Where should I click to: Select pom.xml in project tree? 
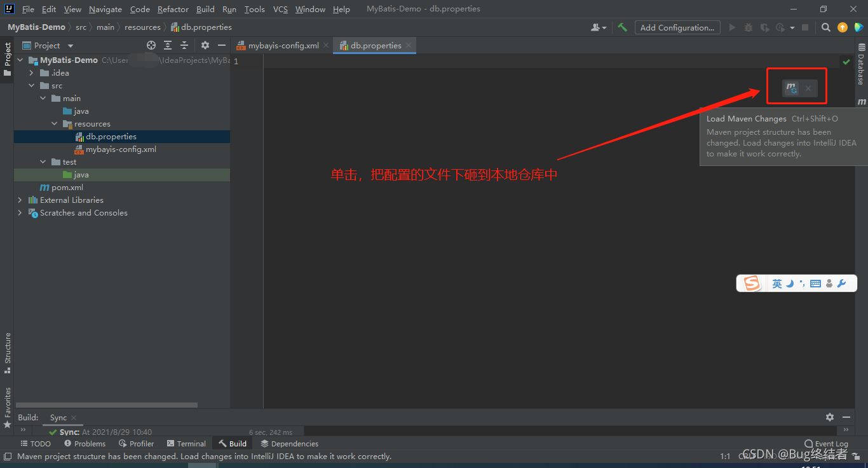coord(67,188)
